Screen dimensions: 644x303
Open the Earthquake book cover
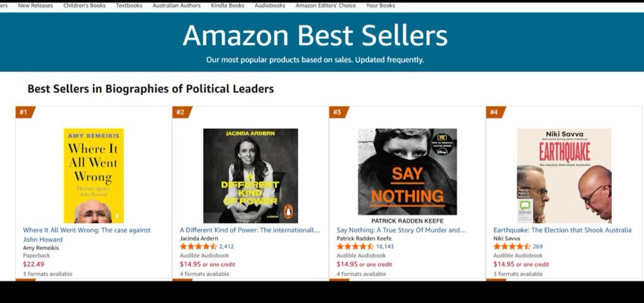pos(563,175)
